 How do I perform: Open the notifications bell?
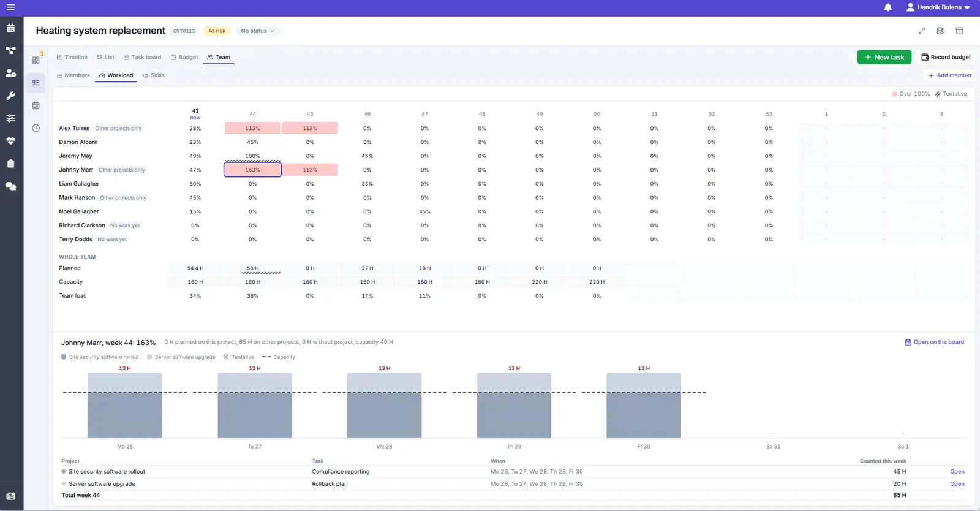(888, 7)
